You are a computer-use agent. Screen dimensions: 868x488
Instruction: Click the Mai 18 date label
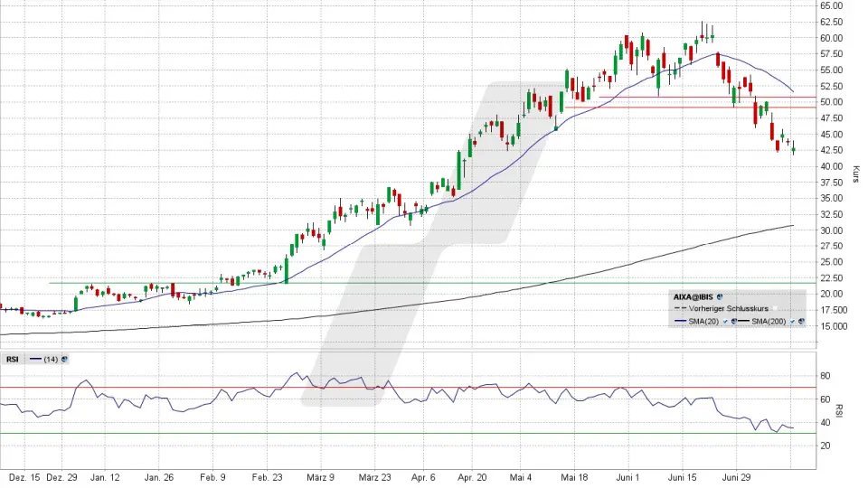pyautogui.click(x=575, y=477)
